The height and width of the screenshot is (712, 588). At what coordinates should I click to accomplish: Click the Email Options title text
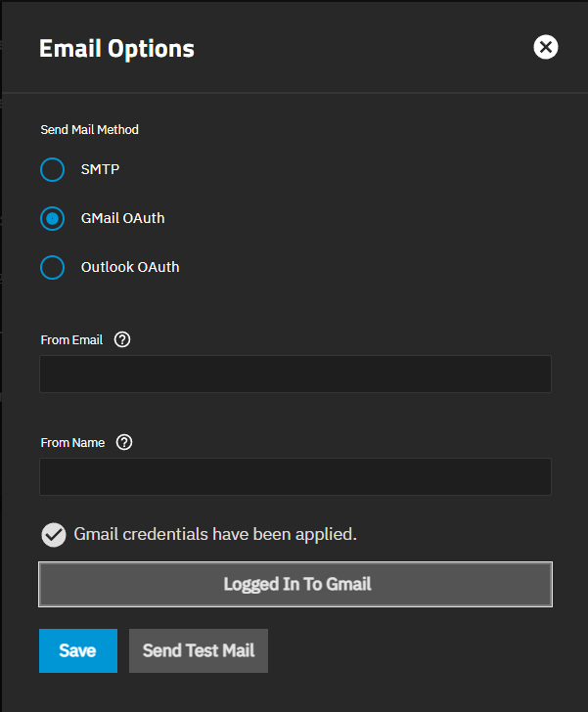pyautogui.click(x=116, y=48)
